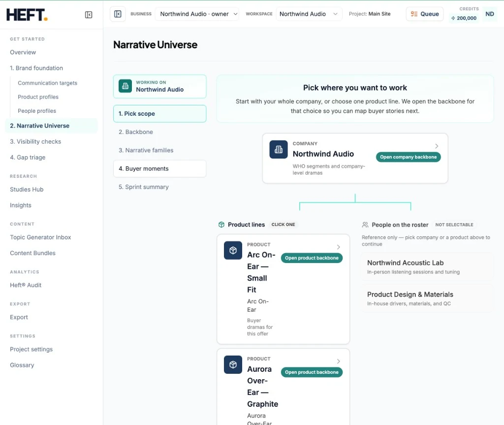This screenshot has width=504, height=425.
Task: Click Open product backbone for Aurora Over-Ear
Action: pyautogui.click(x=312, y=372)
